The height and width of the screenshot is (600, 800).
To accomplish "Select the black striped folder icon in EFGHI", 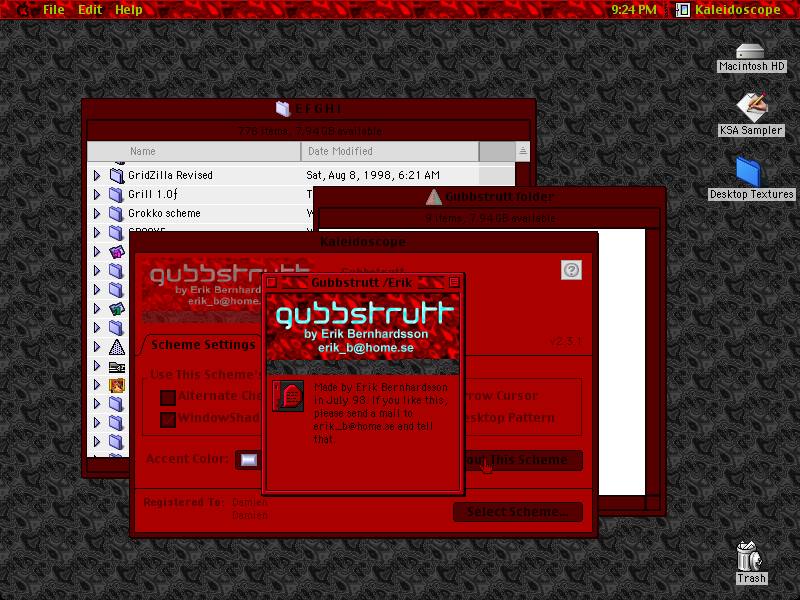I will click(x=117, y=366).
